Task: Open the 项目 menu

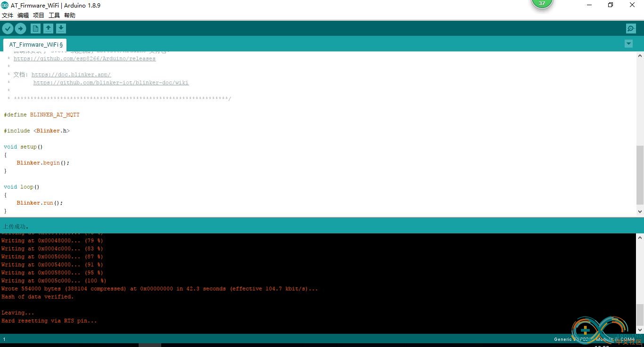Action: click(x=39, y=15)
